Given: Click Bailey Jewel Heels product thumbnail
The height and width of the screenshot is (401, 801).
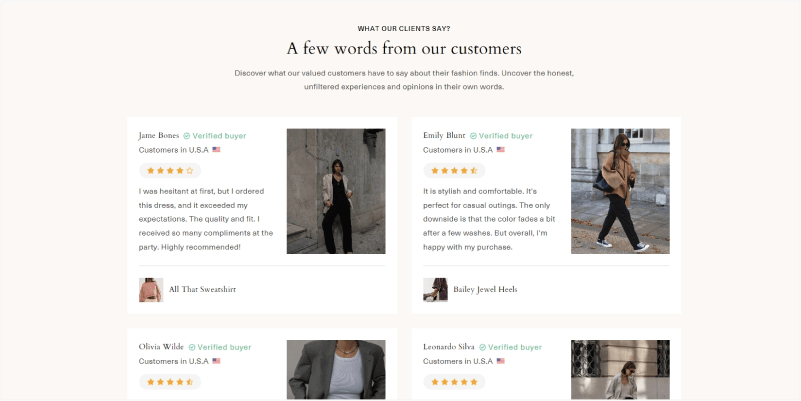Looking at the screenshot, I should 435,290.
